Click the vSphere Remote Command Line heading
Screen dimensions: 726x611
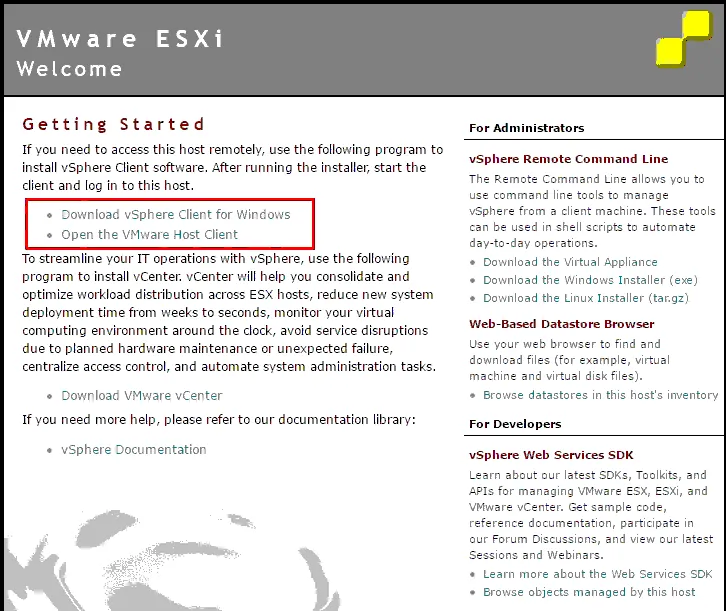click(568, 159)
